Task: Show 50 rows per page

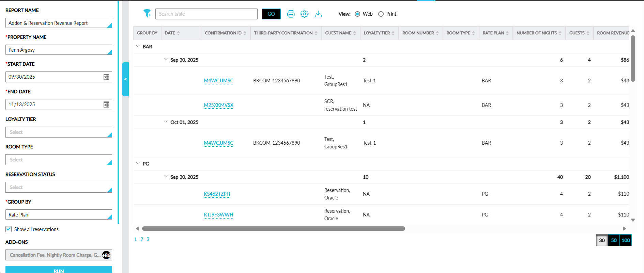Action: (614, 240)
